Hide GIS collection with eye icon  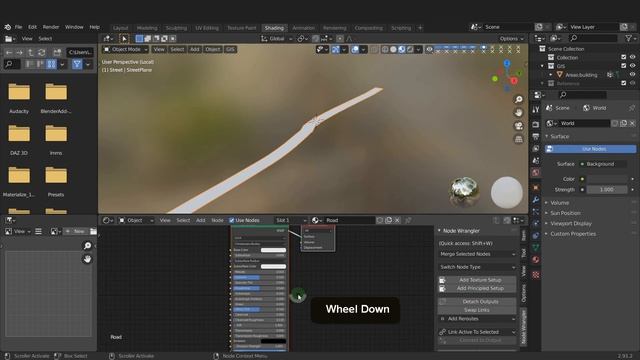632,66
